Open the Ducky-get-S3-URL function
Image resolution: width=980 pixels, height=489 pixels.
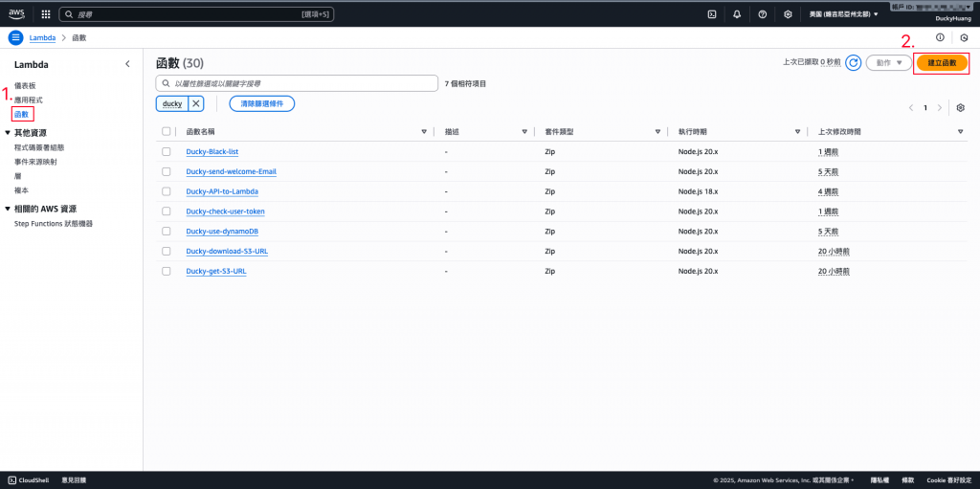[x=216, y=272]
